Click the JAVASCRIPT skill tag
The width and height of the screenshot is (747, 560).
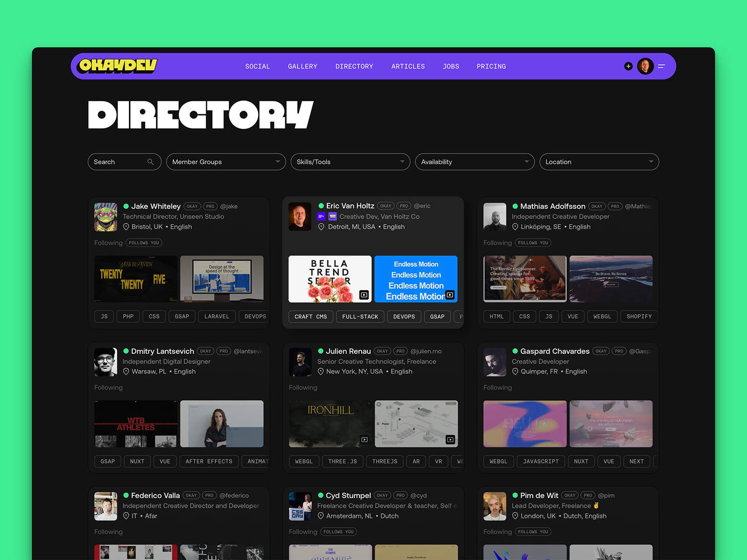tap(541, 461)
